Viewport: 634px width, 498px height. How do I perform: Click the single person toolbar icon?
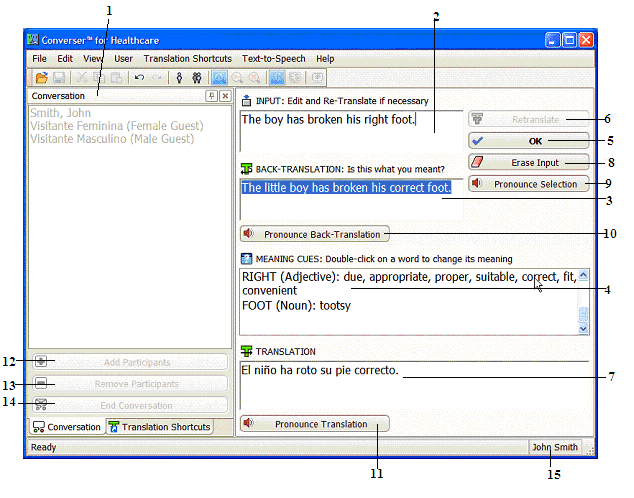179,77
